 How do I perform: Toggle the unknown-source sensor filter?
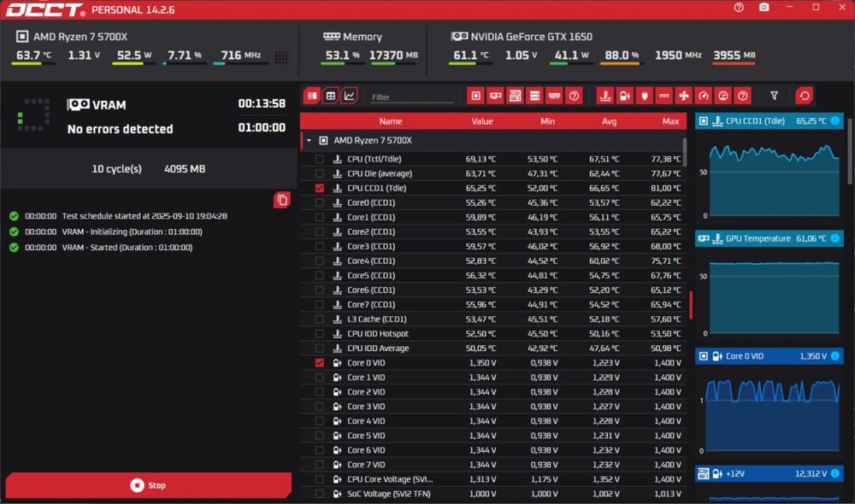click(x=575, y=96)
